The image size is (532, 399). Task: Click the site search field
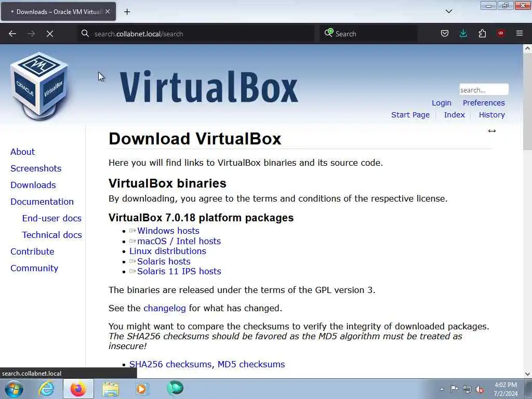484,90
